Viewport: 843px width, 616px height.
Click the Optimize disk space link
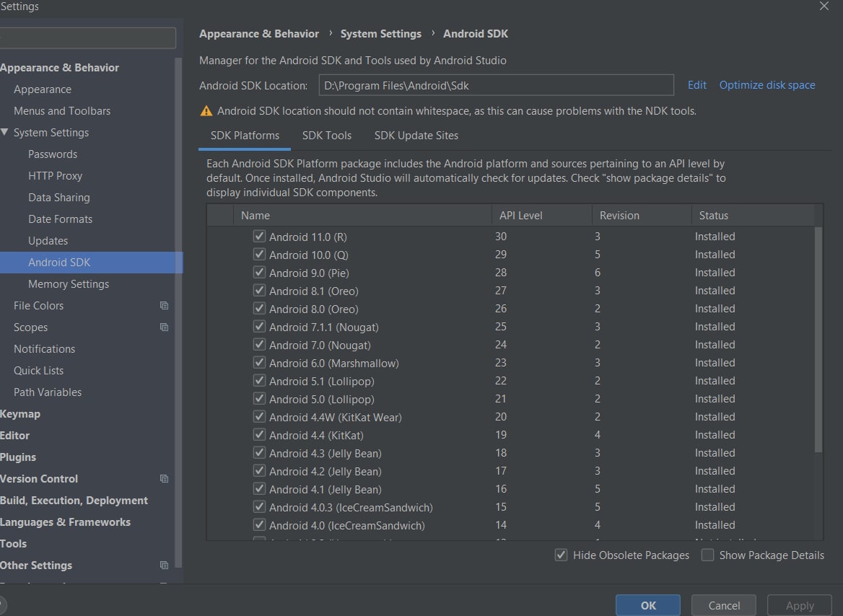(767, 85)
